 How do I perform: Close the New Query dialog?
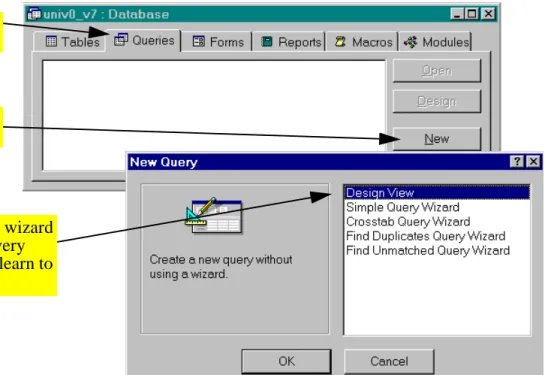[534, 162]
